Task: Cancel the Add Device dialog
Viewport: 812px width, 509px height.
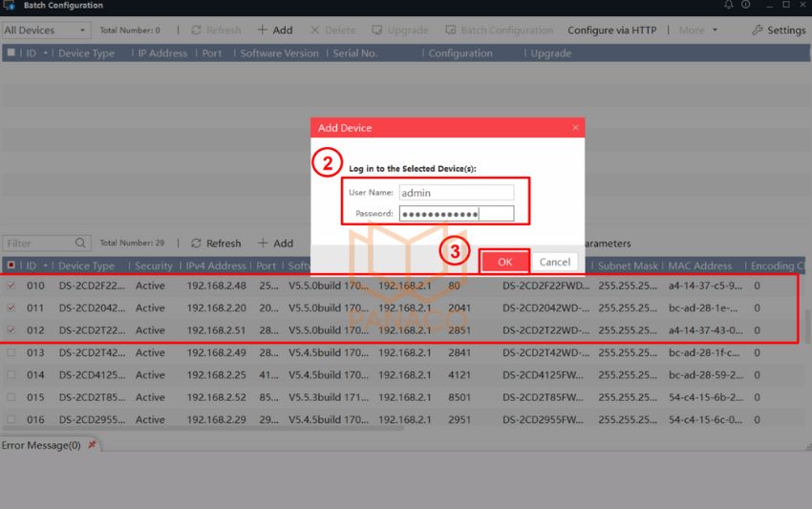Action: tap(555, 262)
